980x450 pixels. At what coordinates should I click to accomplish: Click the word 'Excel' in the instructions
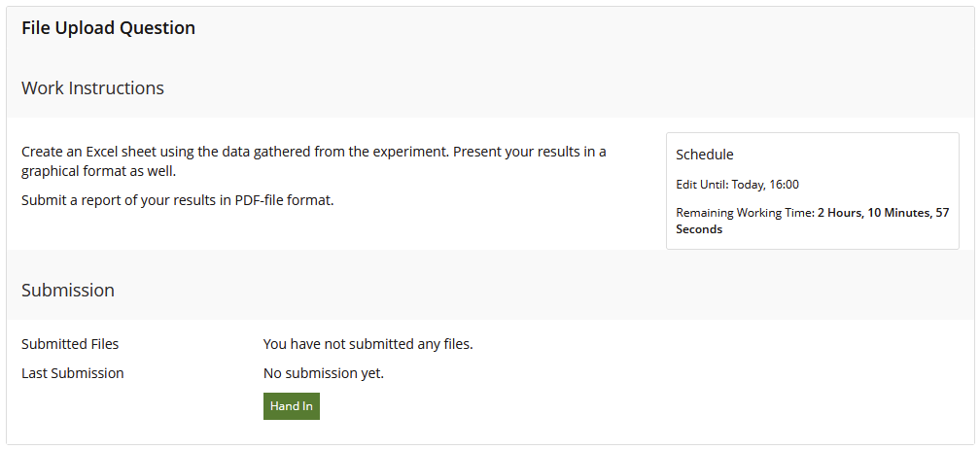(x=102, y=152)
